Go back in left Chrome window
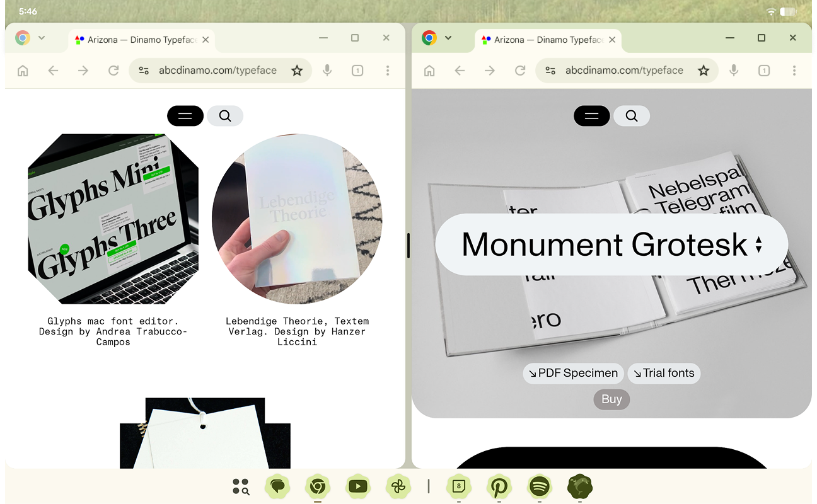 [x=53, y=71]
